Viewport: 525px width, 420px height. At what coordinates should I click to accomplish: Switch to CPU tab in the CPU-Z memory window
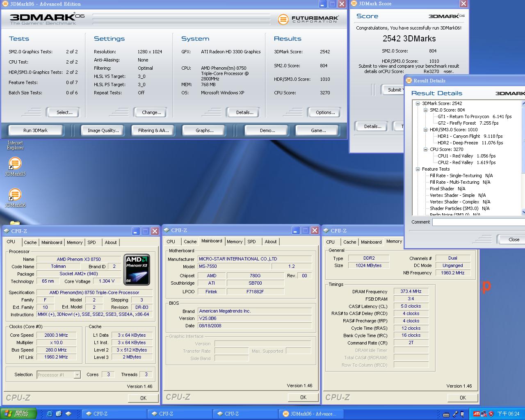click(x=331, y=242)
